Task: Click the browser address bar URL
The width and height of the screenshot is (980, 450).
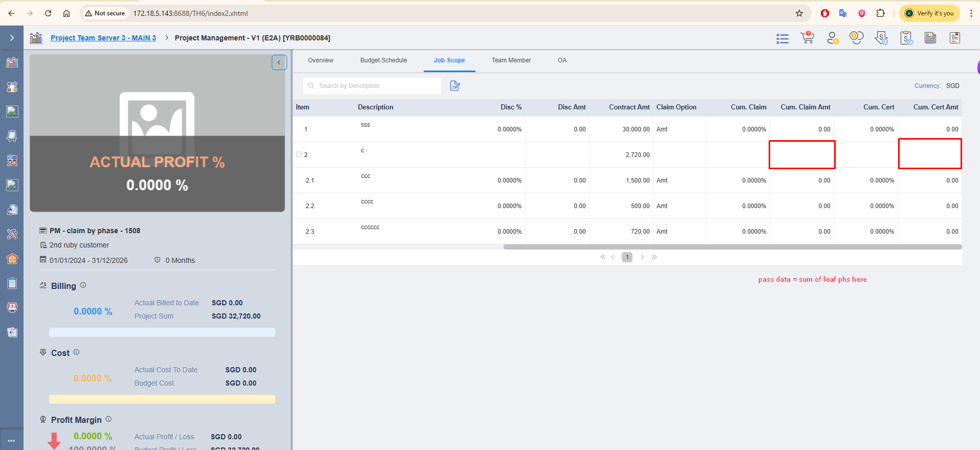Action: [190, 13]
